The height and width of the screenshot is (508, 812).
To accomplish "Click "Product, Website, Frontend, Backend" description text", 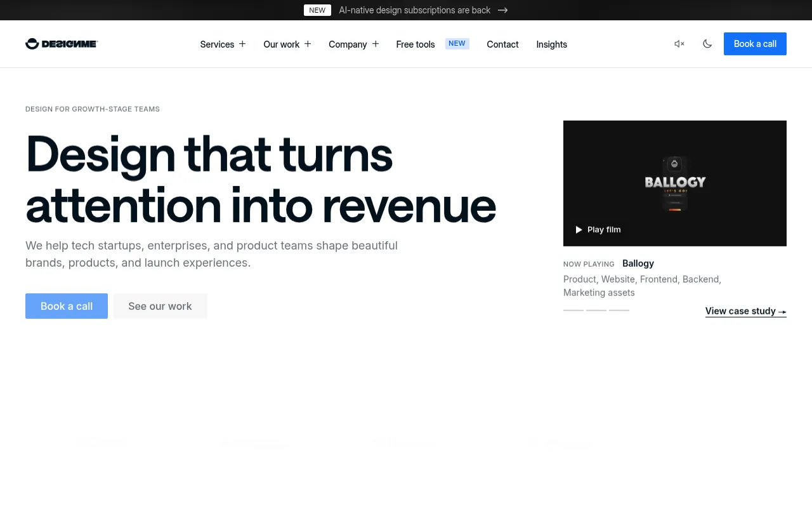I will (642, 286).
